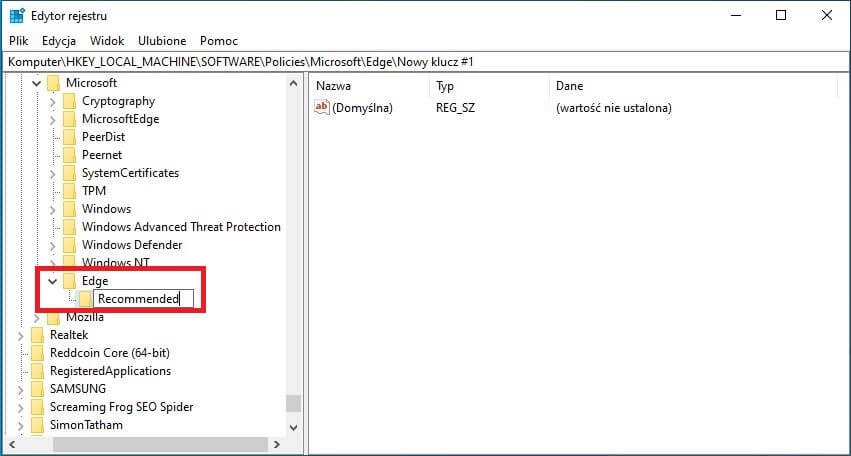
Task: Expand the Cryptography key
Action: coord(53,102)
